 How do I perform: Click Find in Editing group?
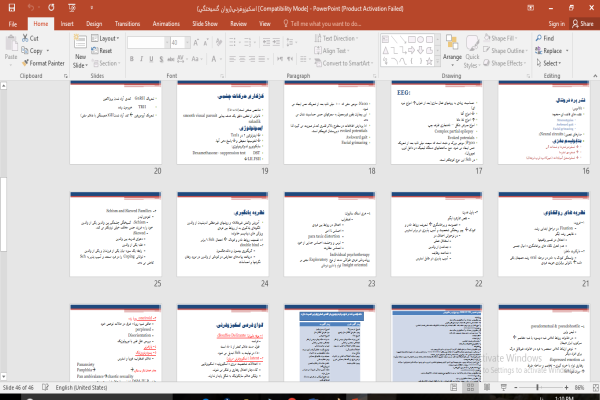pos(545,38)
